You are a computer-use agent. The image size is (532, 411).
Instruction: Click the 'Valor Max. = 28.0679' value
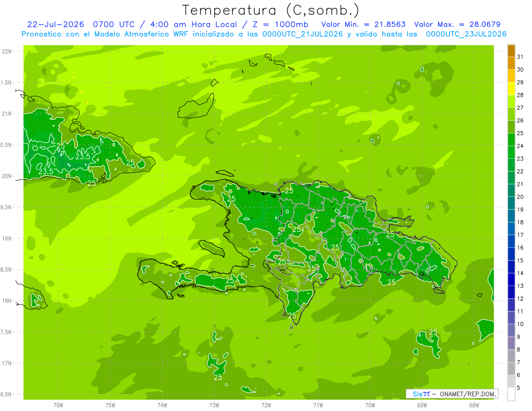pyautogui.click(x=458, y=24)
